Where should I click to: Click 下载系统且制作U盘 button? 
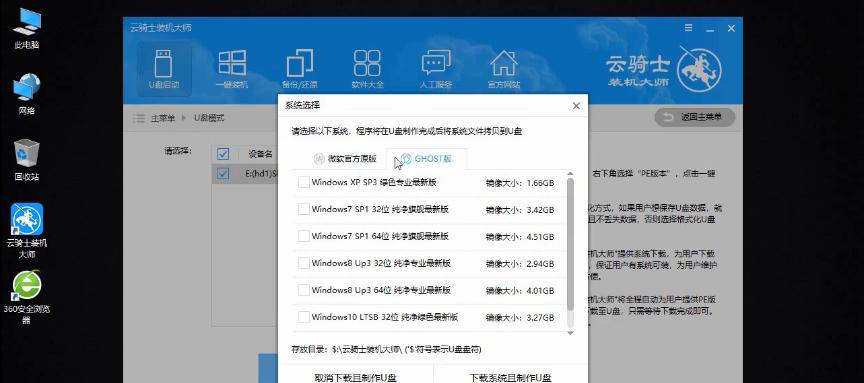(x=510, y=377)
